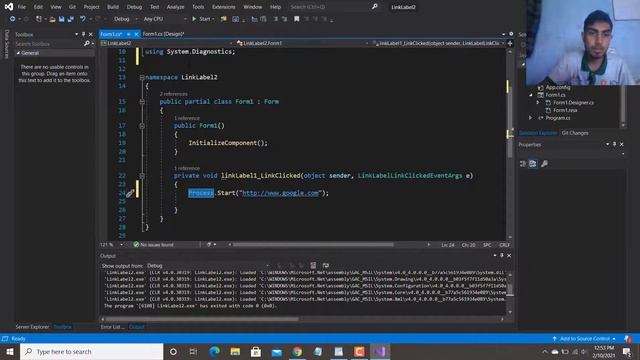Toggle Word Wrap in the Output toolbar

(325, 265)
